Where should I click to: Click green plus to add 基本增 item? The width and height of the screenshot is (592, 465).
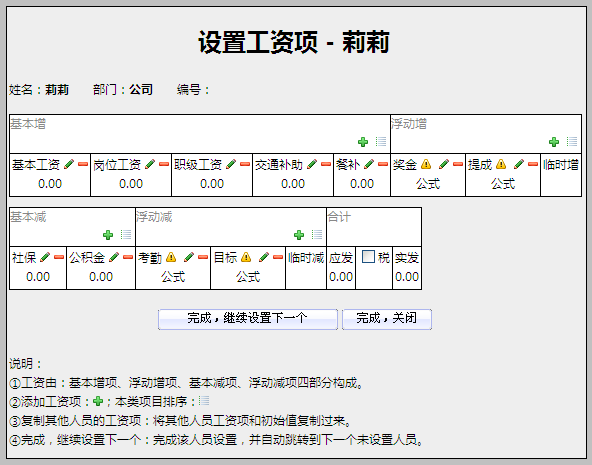[363, 142]
